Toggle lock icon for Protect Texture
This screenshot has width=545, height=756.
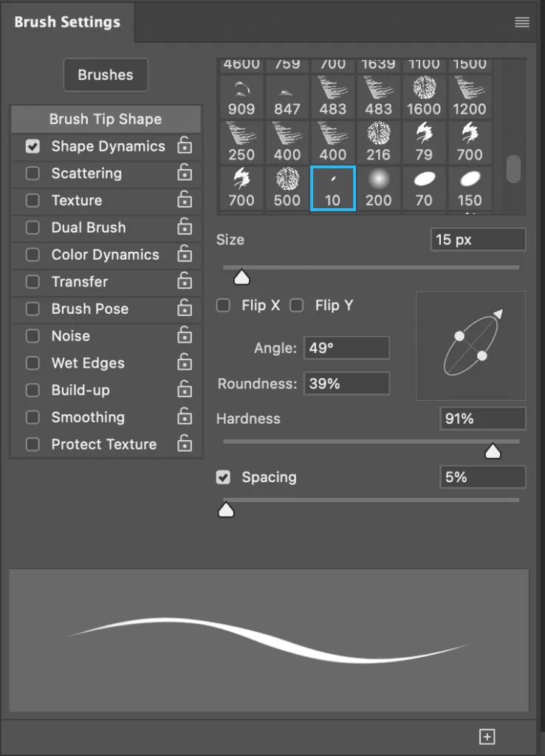(185, 443)
